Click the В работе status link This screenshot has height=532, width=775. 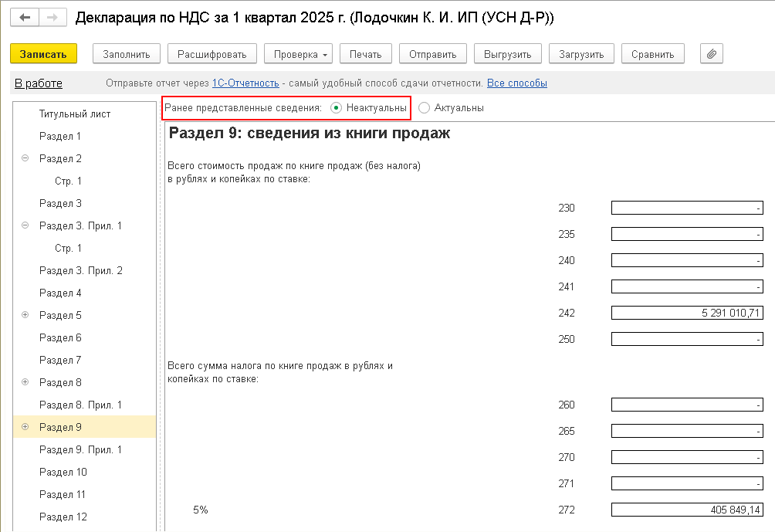(39, 83)
